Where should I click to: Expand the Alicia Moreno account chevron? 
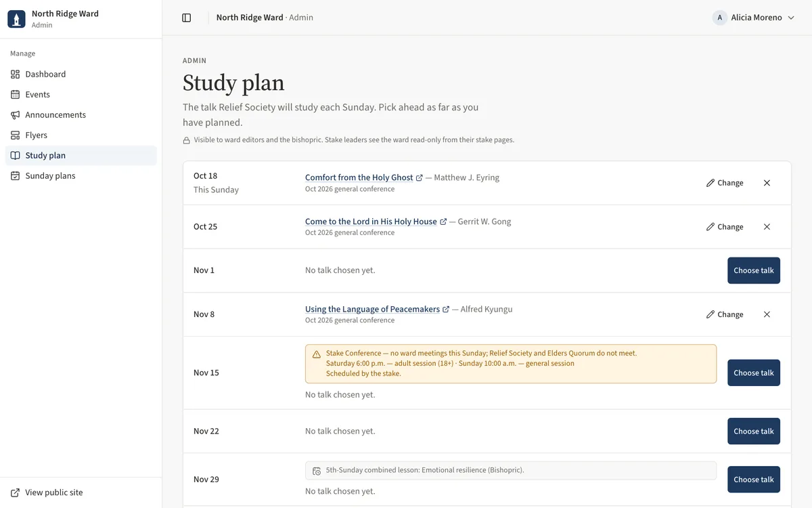pos(791,18)
